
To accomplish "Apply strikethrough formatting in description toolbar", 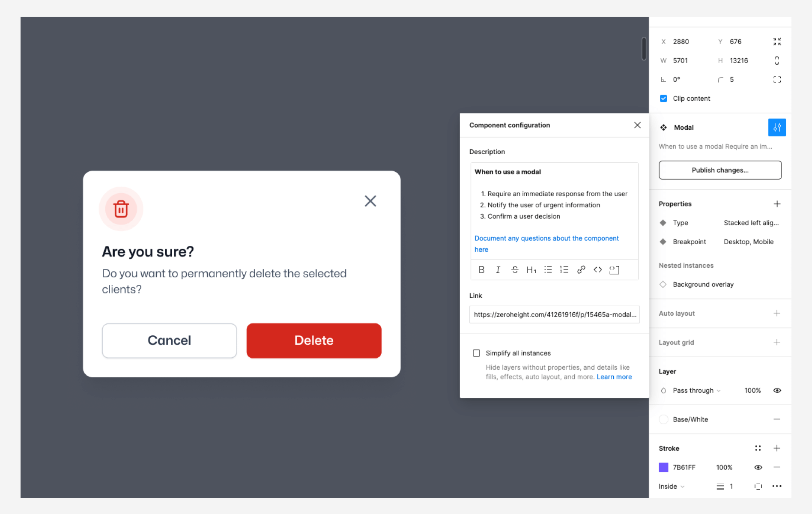I will coord(515,270).
